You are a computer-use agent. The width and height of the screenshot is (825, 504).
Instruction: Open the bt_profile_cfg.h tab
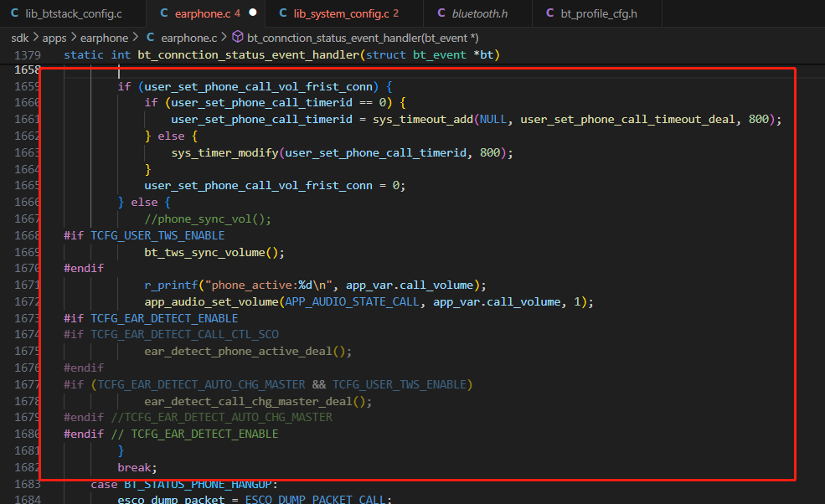[x=597, y=13]
